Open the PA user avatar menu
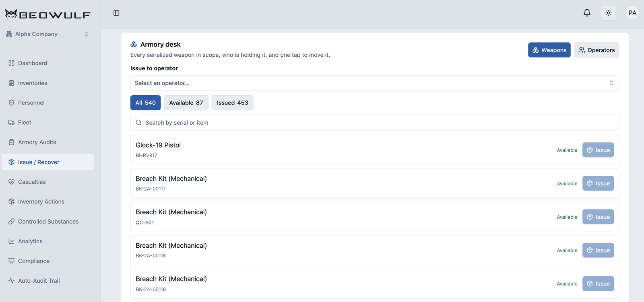This screenshot has height=302, width=644. [632, 13]
